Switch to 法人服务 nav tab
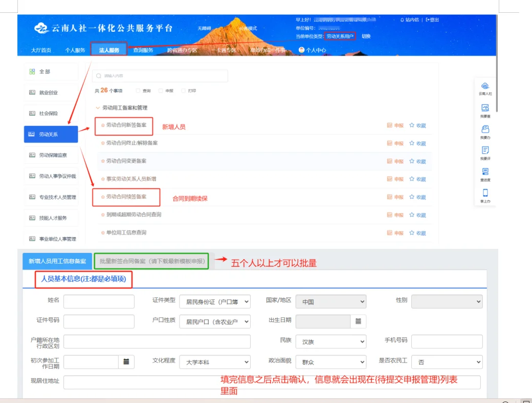The height and width of the screenshot is (403, 532). coord(109,50)
